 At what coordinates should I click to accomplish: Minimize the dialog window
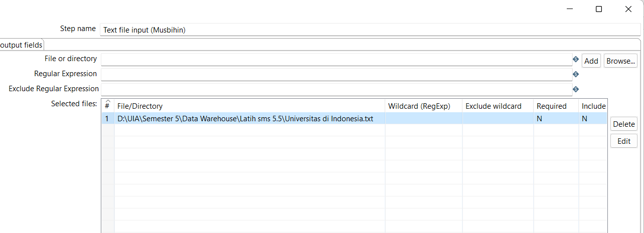pyautogui.click(x=569, y=9)
